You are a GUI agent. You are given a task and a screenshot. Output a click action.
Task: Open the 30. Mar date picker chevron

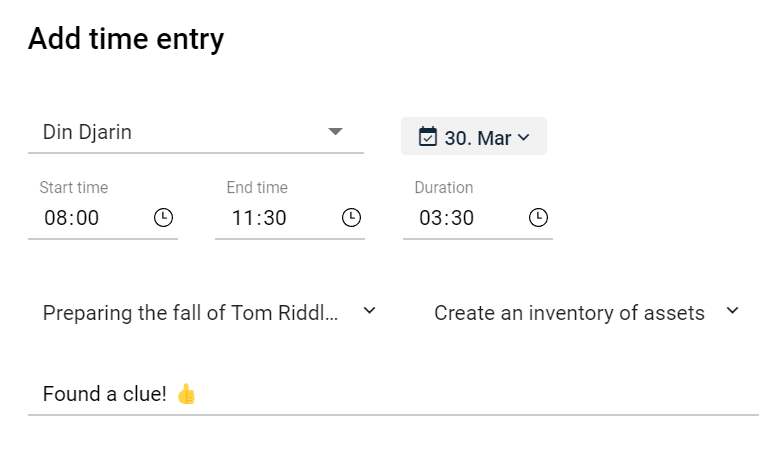pyautogui.click(x=523, y=138)
